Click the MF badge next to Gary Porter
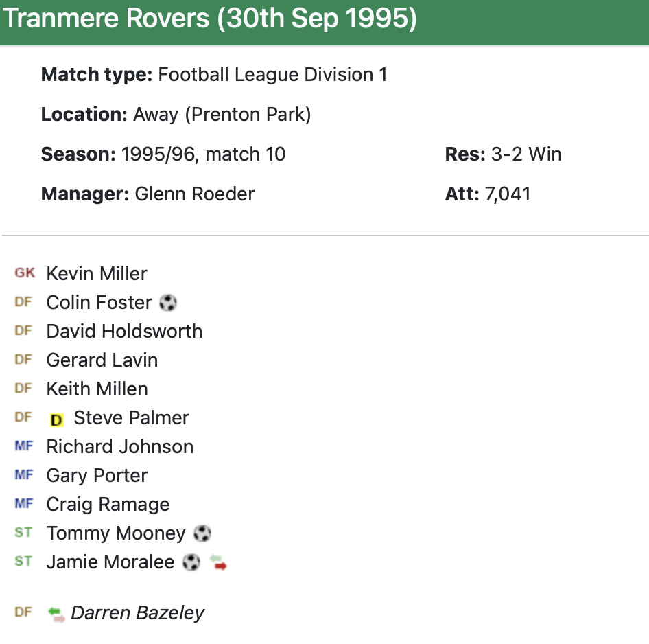 (23, 475)
